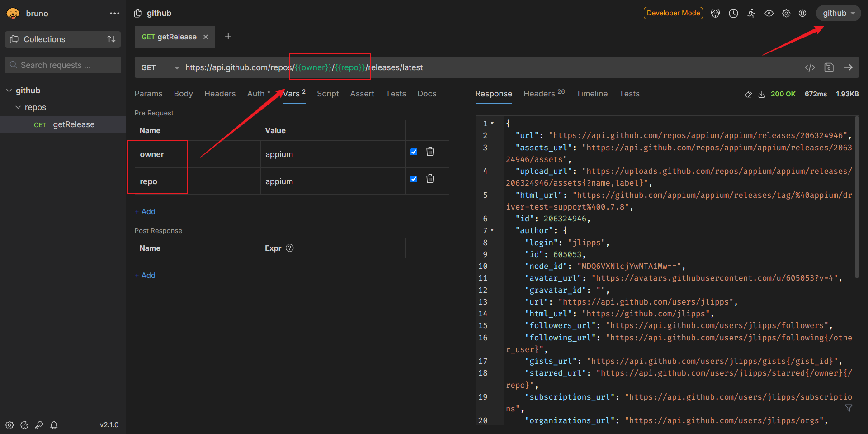Focus the Search requests field

[63, 65]
